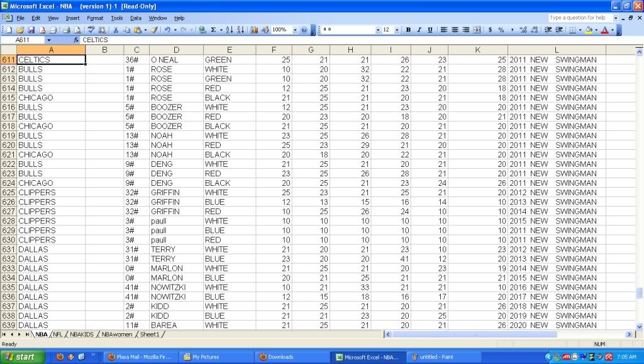Switch to the NBAKIDS sheet tab
Viewport: 644px width, 364px height.
pos(81,334)
